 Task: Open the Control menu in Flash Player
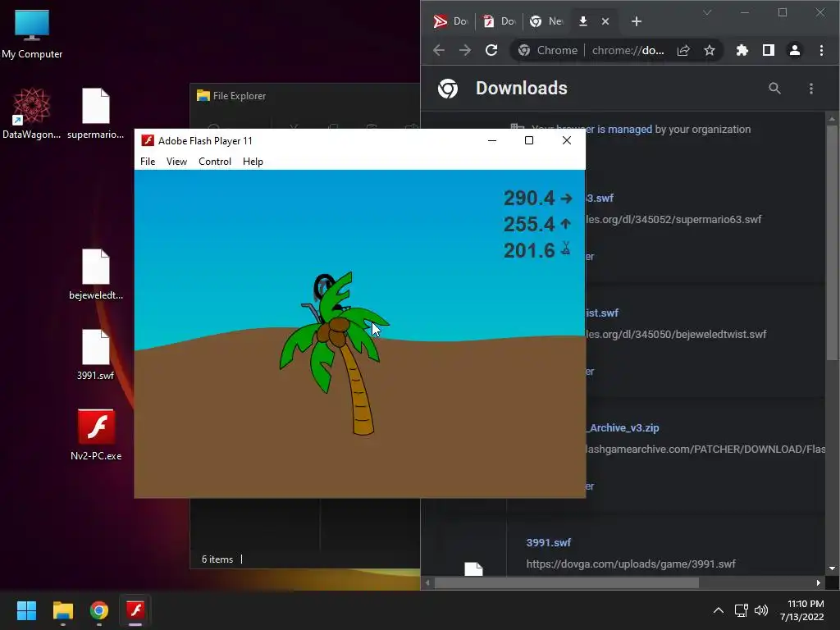coord(215,162)
